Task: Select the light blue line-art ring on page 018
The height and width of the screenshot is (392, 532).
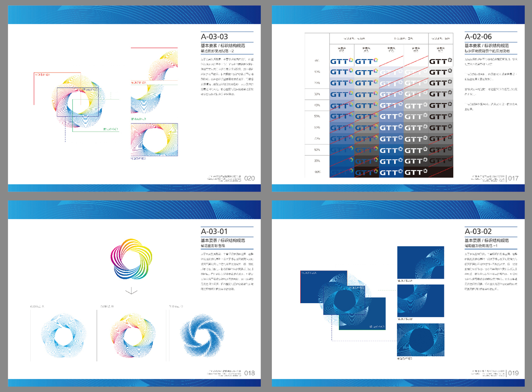Action: [63, 336]
